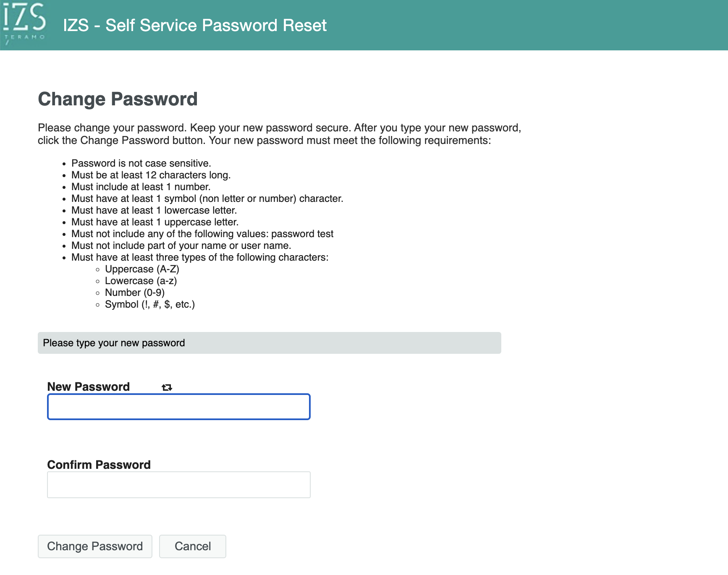Select the generate-password arrows beside New Password
Viewport: 728px width, 575px height.
[x=166, y=387]
